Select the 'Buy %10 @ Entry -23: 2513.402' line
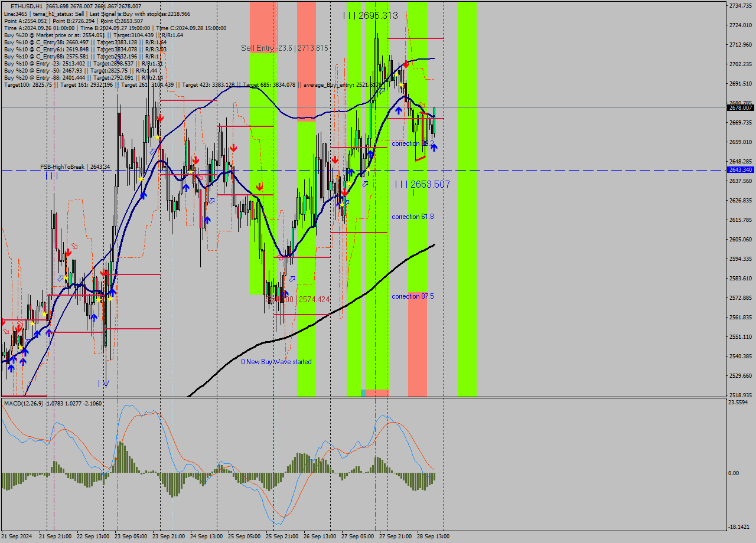The width and height of the screenshot is (756, 543). click(83, 63)
